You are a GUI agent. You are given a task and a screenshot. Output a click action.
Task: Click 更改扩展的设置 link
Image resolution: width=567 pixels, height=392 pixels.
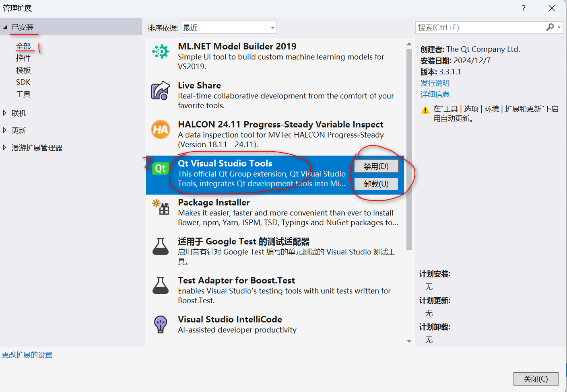(27, 355)
